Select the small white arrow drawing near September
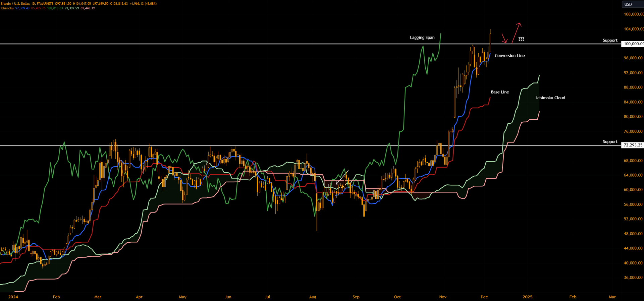Image resolution: width=644 pixels, height=301 pixels. (342, 178)
